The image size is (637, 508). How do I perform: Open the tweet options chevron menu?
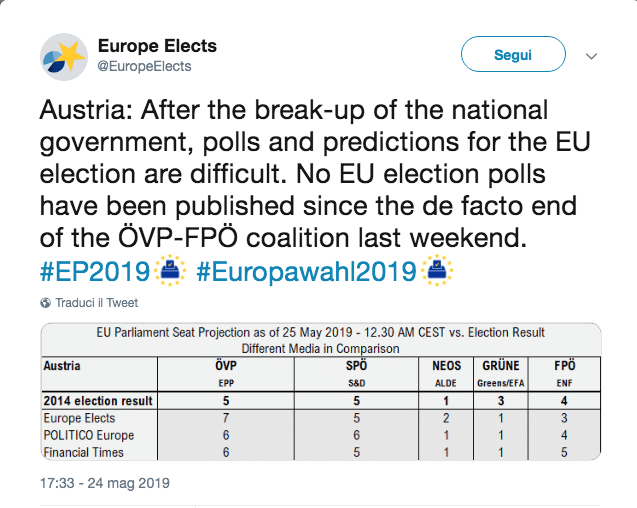[x=590, y=56]
